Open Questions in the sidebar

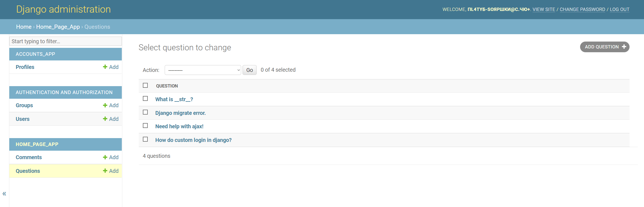[28, 171]
